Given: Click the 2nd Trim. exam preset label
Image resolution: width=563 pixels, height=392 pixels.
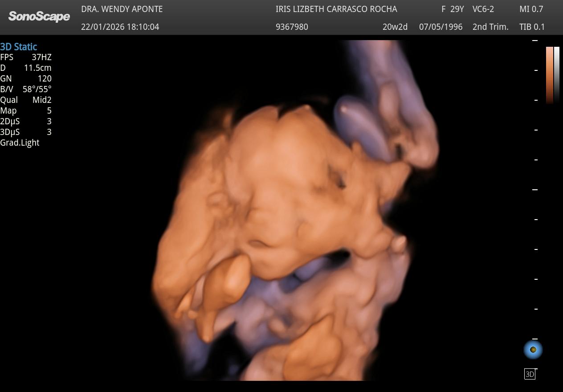Looking at the screenshot, I should [490, 27].
